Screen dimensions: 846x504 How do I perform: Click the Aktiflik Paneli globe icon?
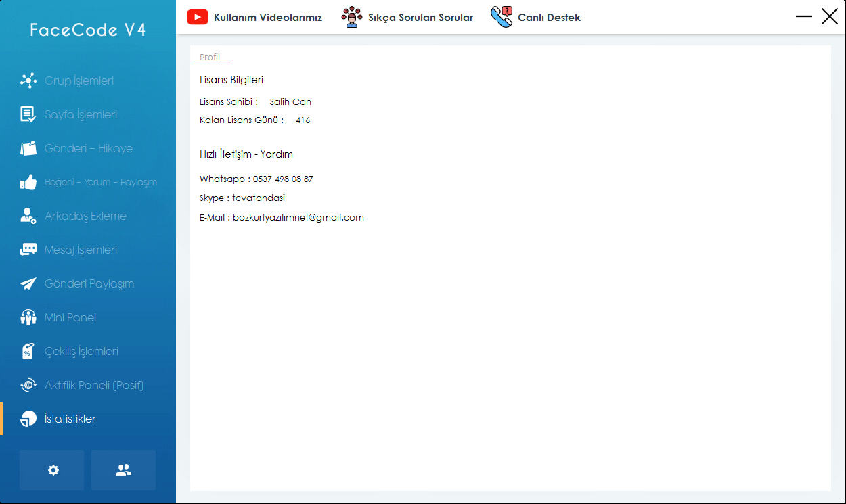[28, 385]
